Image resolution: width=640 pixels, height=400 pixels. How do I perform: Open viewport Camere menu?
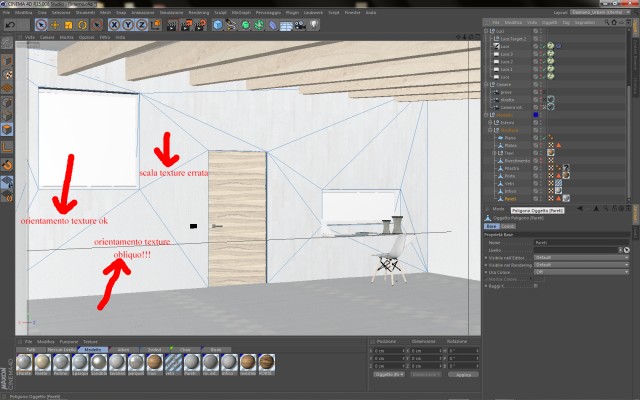[47, 37]
